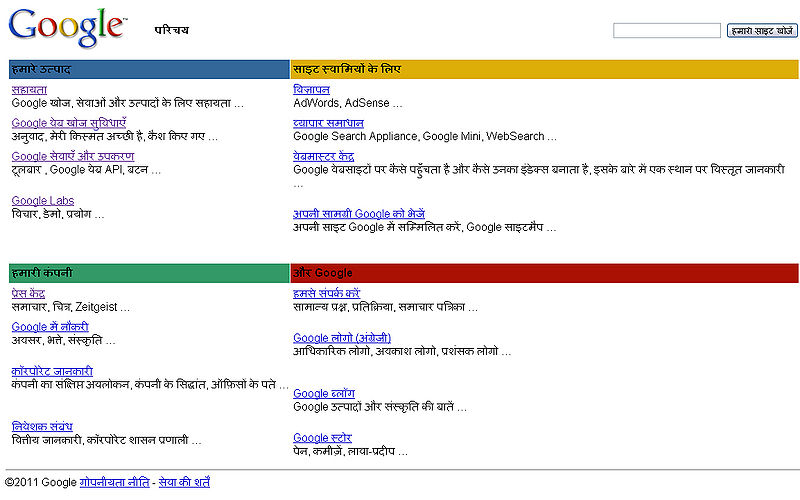Click the और Google red section header
This screenshot has width=800, height=500.
tap(544, 273)
